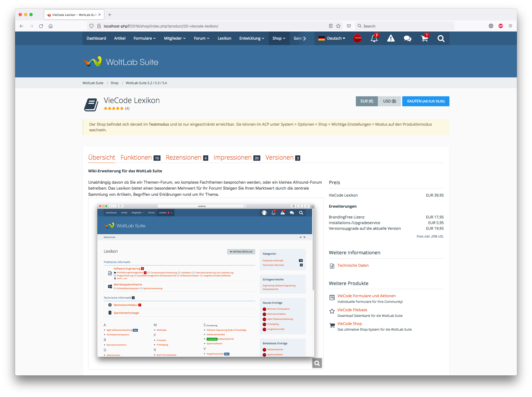Open the warning triangle moderation icon
This screenshot has width=532, height=397.
point(391,39)
